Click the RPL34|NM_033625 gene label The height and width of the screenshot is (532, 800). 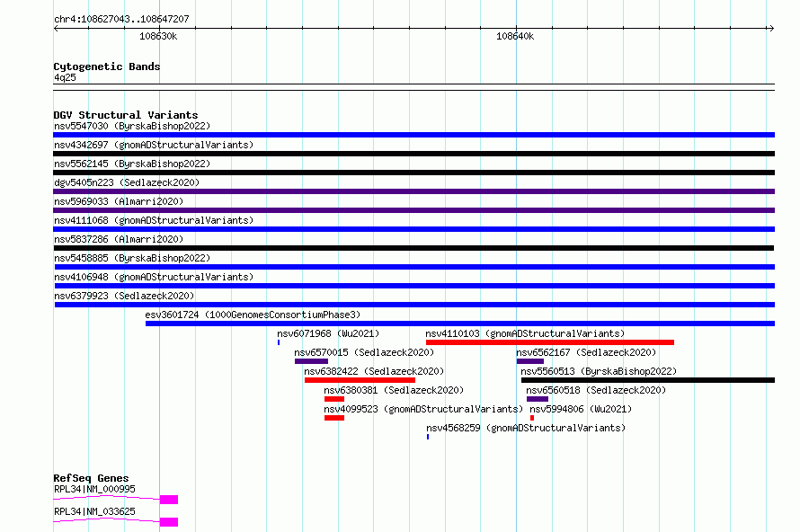[94, 511]
